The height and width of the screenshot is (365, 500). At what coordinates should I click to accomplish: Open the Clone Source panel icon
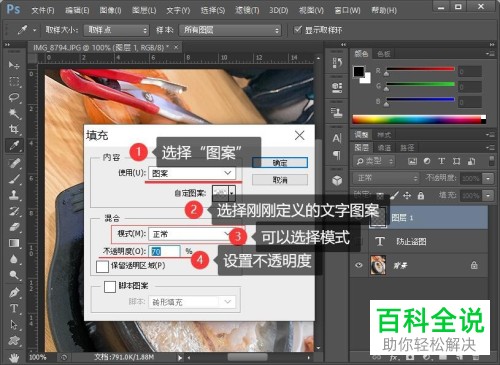coord(337,112)
